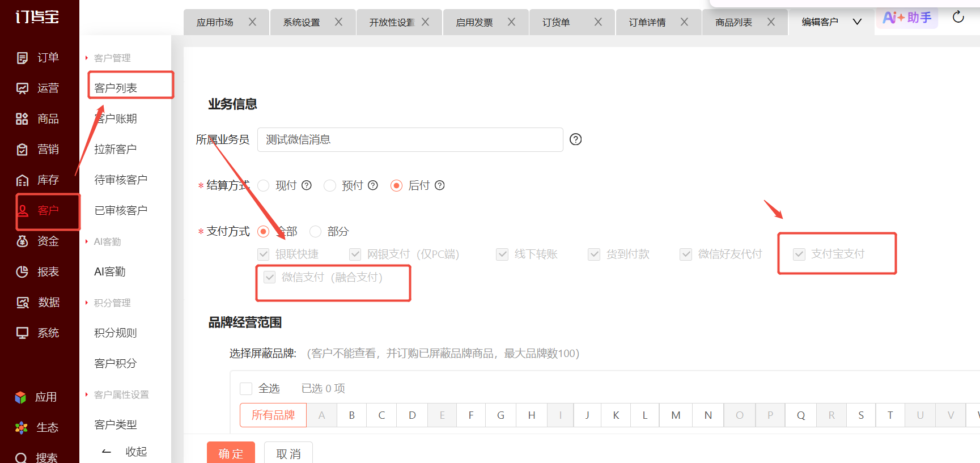Select the 后付 radio button
Image resolution: width=980 pixels, height=463 pixels.
(397, 185)
